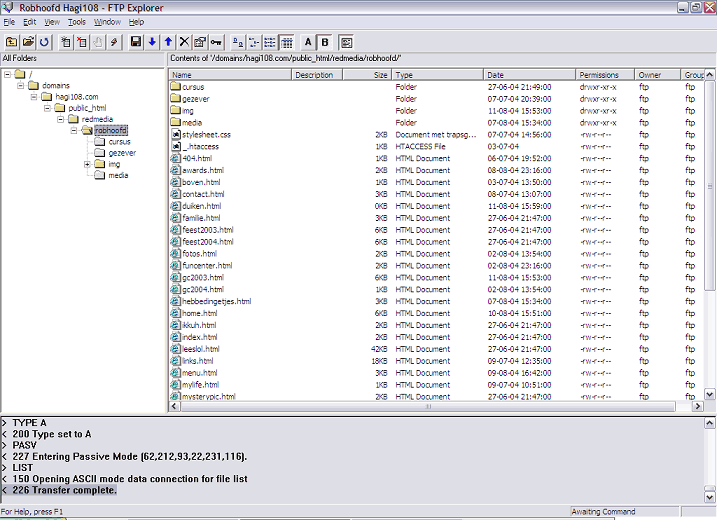
Task: Sort by the Date column header
Action: tap(530, 75)
